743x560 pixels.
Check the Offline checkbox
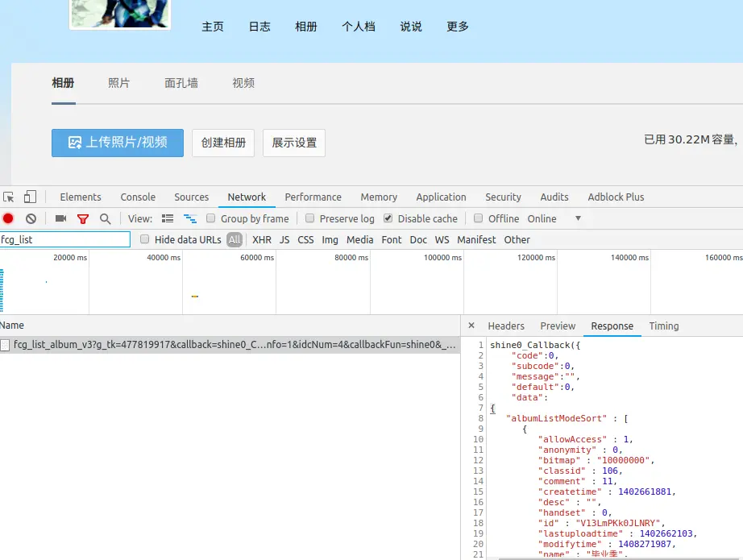click(478, 218)
